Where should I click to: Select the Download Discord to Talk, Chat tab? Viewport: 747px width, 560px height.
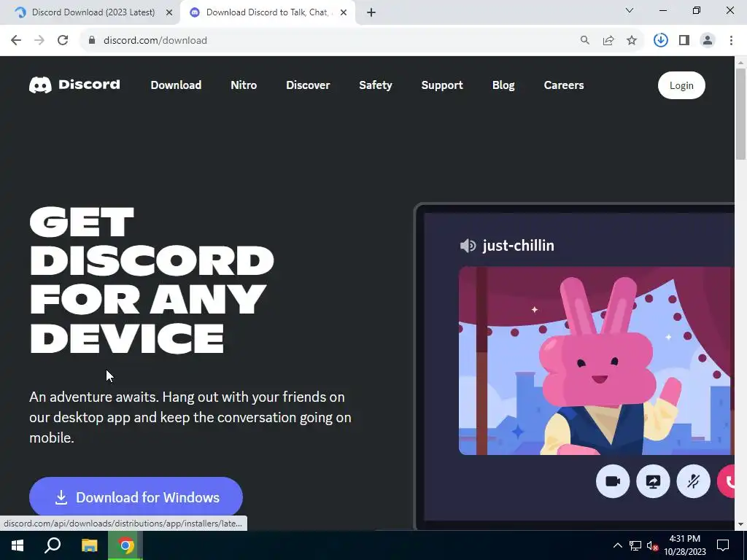tap(268, 12)
